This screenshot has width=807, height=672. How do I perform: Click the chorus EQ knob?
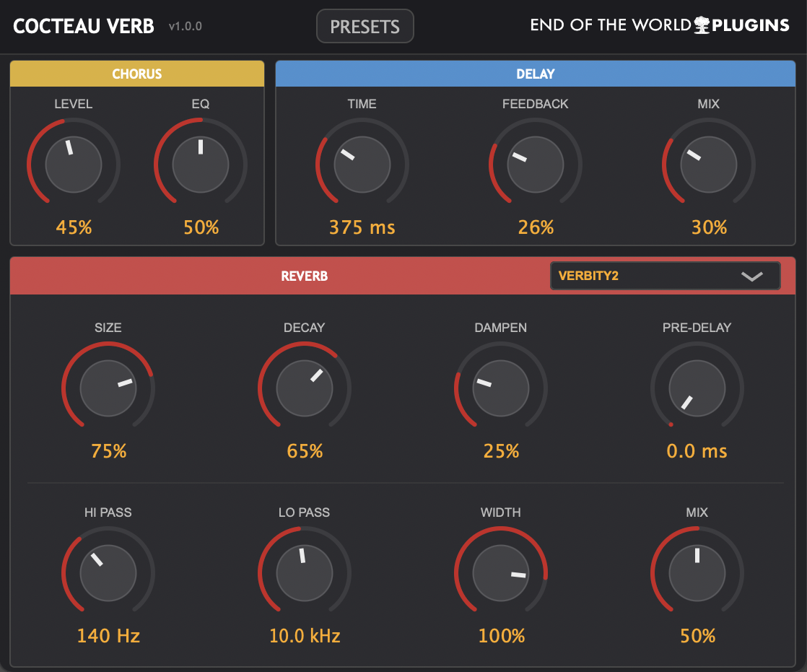[x=200, y=164]
